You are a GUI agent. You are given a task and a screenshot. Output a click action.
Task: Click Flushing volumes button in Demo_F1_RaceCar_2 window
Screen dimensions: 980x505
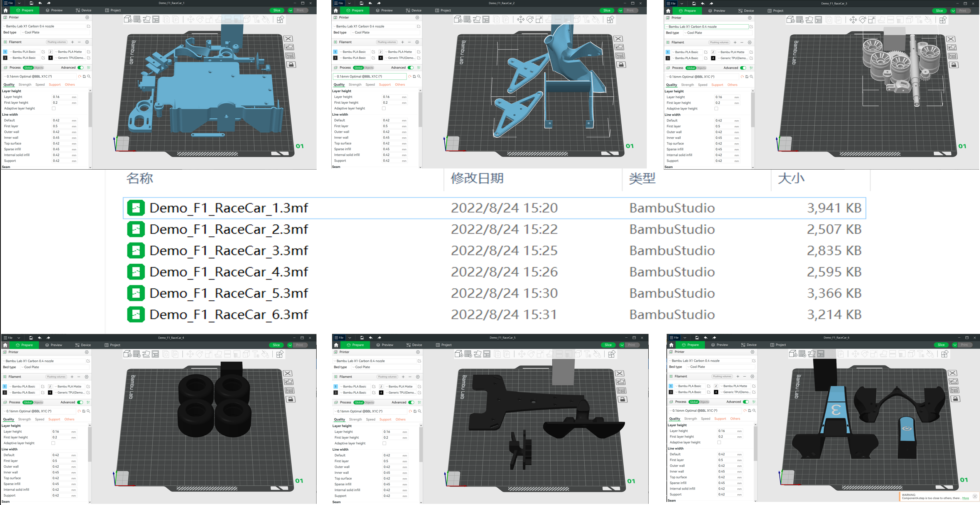(386, 42)
